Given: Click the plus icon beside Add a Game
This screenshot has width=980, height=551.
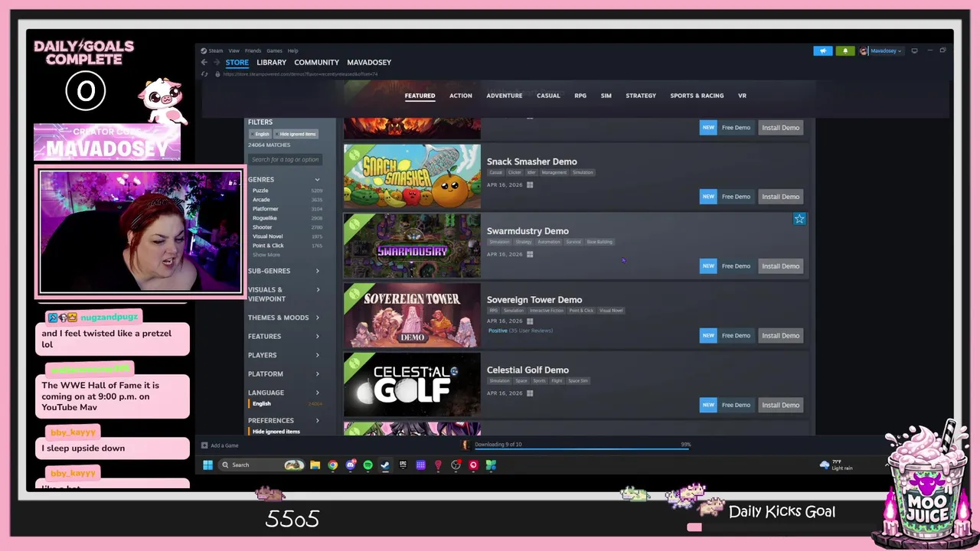Looking at the screenshot, I should 204,445.
